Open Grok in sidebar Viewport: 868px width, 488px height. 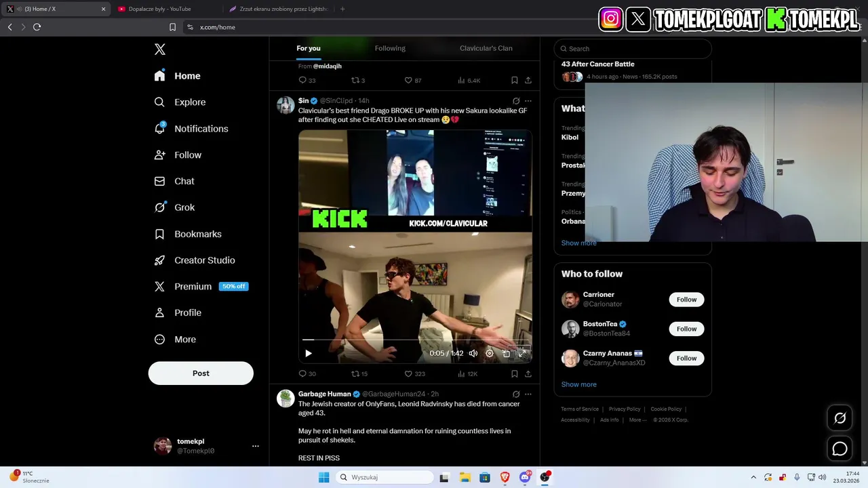pyautogui.click(x=175, y=207)
